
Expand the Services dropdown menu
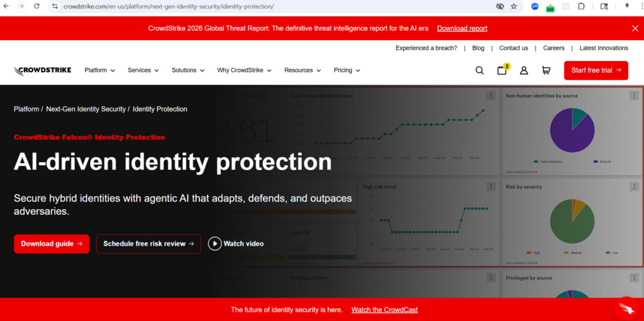pos(143,70)
